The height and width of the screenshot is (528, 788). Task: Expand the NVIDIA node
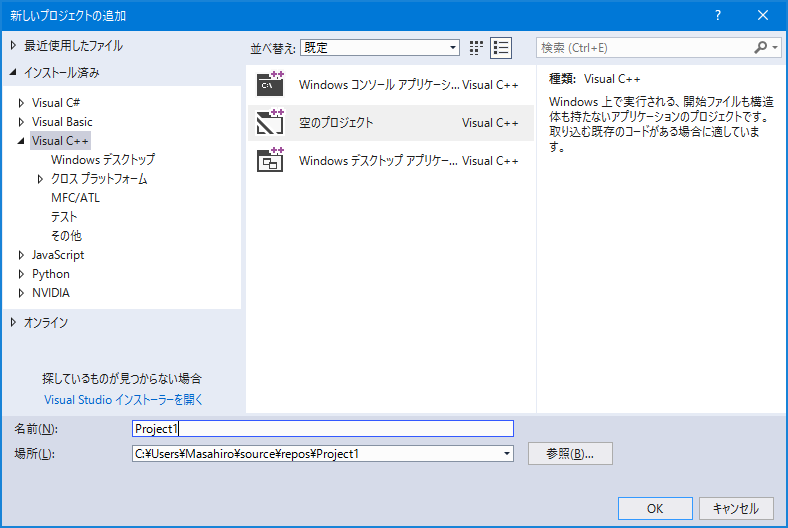tap(21, 293)
